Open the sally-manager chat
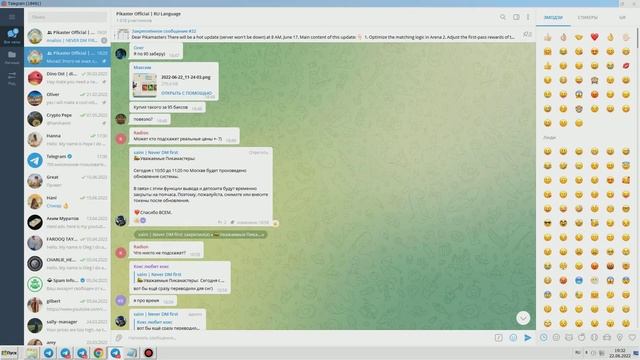The height and width of the screenshot is (360, 640). (67, 326)
